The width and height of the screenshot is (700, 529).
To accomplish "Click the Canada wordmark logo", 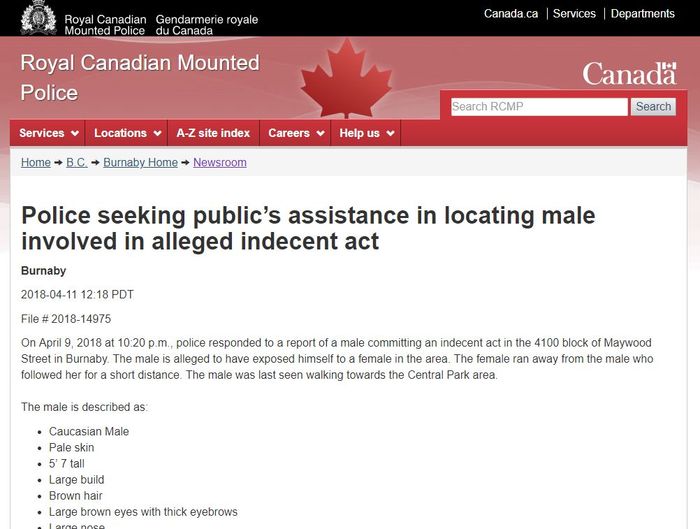I will click(629, 74).
